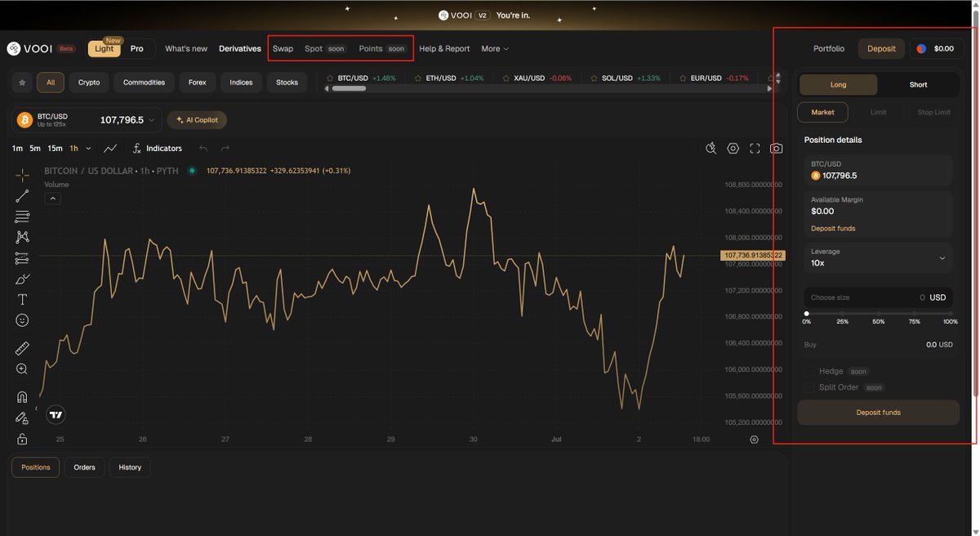This screenshot has width=980, height=536.
Task: Expand the timeframe interval dropdown
Action: [x=88, y=149]
